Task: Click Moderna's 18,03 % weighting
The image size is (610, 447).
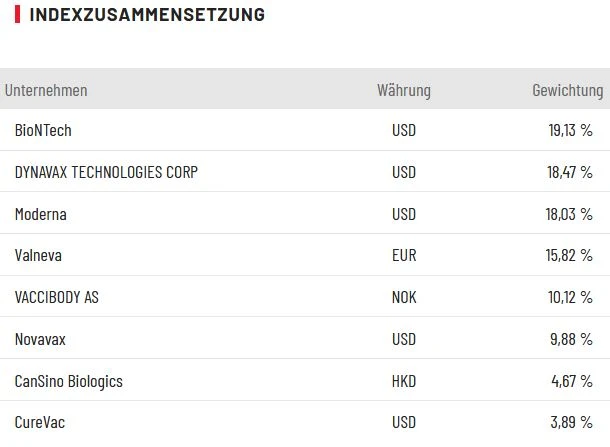Action: (569, 214)
